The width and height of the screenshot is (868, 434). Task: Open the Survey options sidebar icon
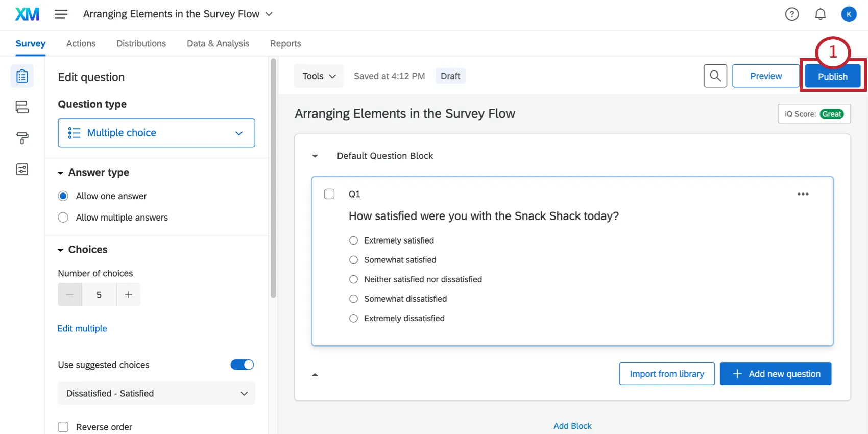coord(22,170)
